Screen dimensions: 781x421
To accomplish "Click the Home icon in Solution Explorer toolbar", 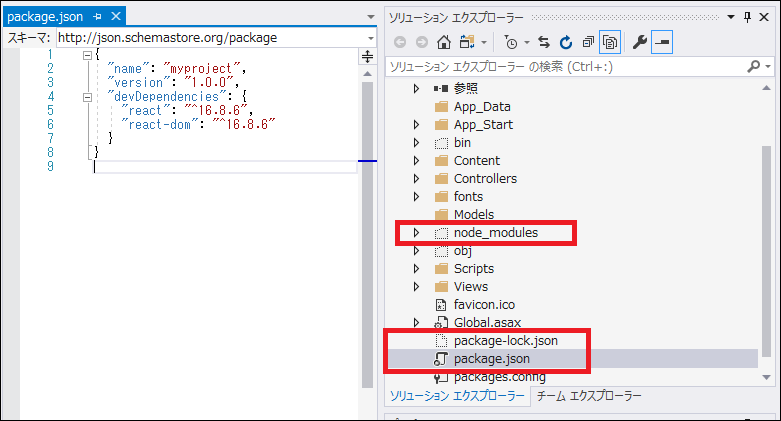I will point(443,42).
